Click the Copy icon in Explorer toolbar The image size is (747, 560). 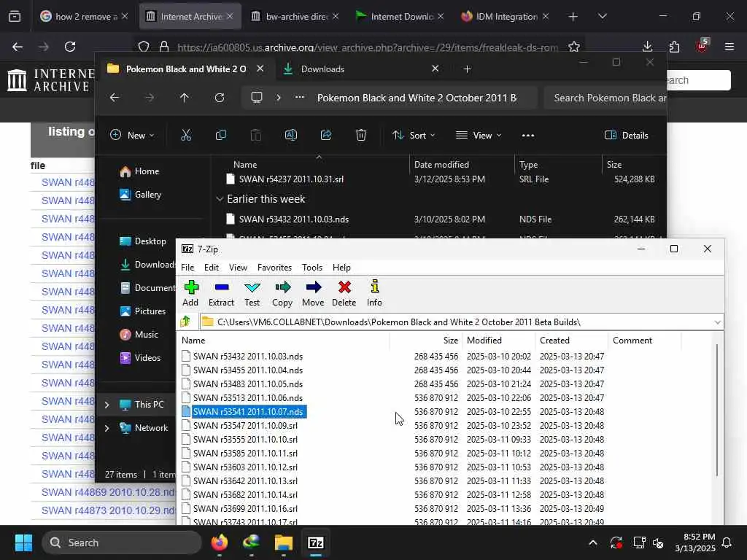click(221, 135)
